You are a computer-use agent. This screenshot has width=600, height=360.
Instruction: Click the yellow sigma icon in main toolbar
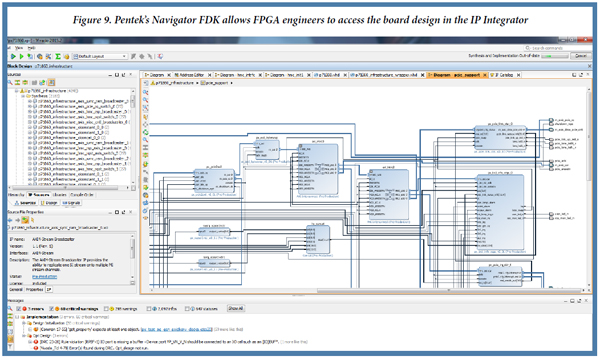pos(58,56)
